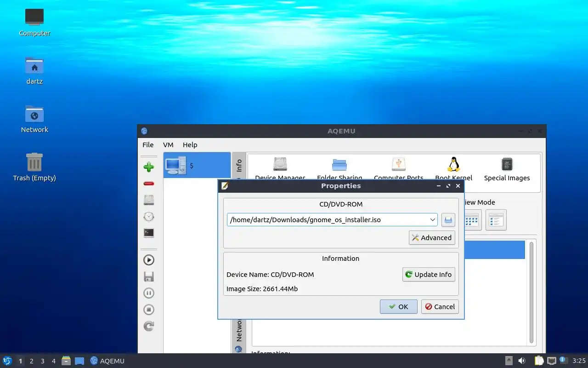This screenshot has width=588, height=368.
Task: Reset the VM with the circular arrow icon
Action: point(148,326)
